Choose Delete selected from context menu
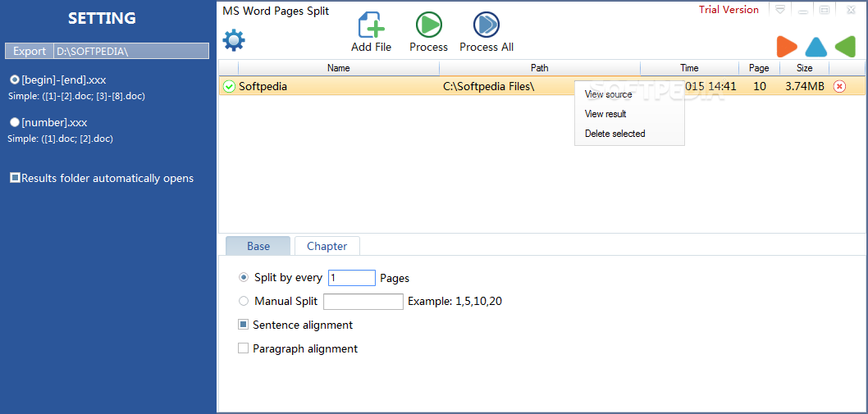This screenshot has width=868, height=414. (614, 134)
